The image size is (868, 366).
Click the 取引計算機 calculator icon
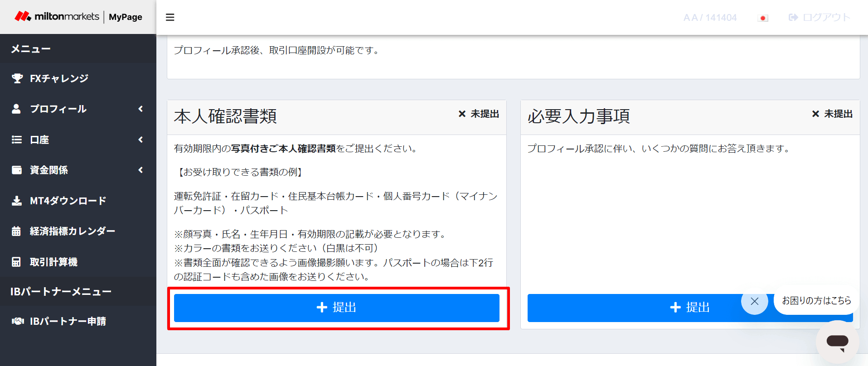pos(16,262)
